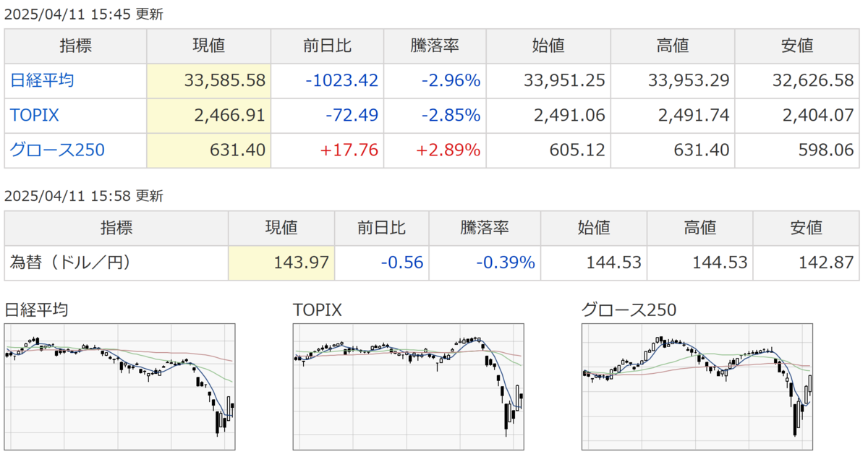This screenshot has height=457, width=868.
Task: Click the TOPIX current value 2,466.91 cell
Action: pos(208,116)
